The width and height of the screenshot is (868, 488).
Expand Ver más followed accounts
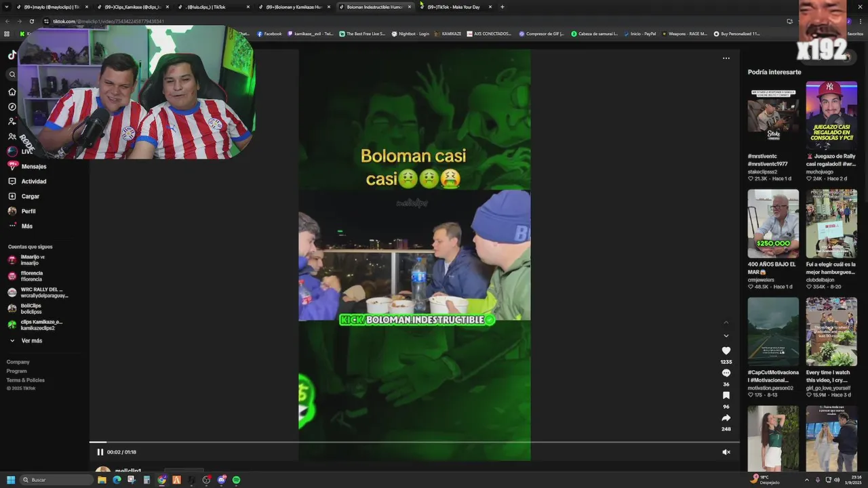point(26,340)
